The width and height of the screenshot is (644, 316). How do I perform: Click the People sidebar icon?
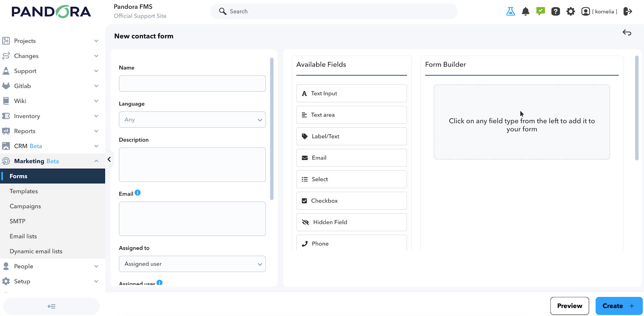[x=6, y=266]
